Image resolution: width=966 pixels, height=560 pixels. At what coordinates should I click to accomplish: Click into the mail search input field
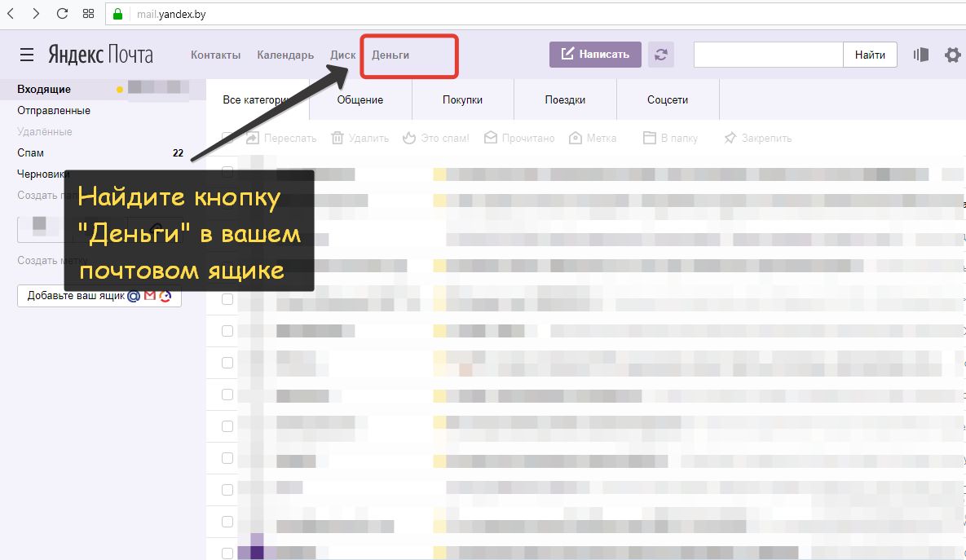coord(767,55)
